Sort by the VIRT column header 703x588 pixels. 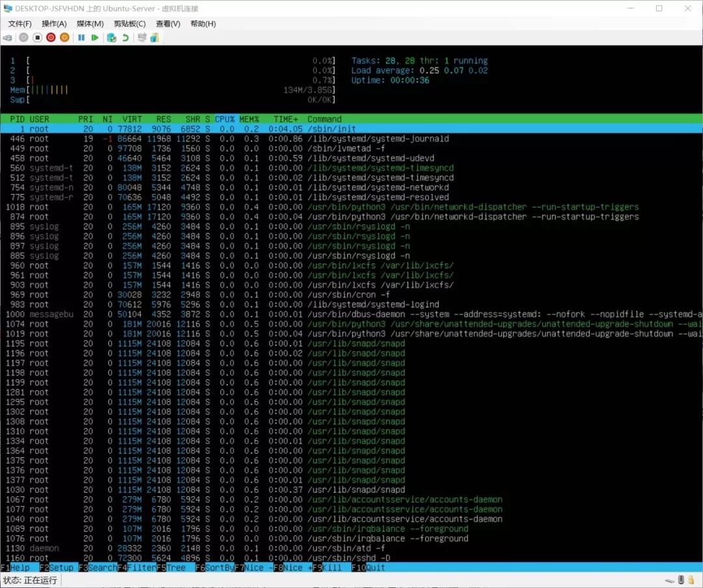[x=131, y=119]
